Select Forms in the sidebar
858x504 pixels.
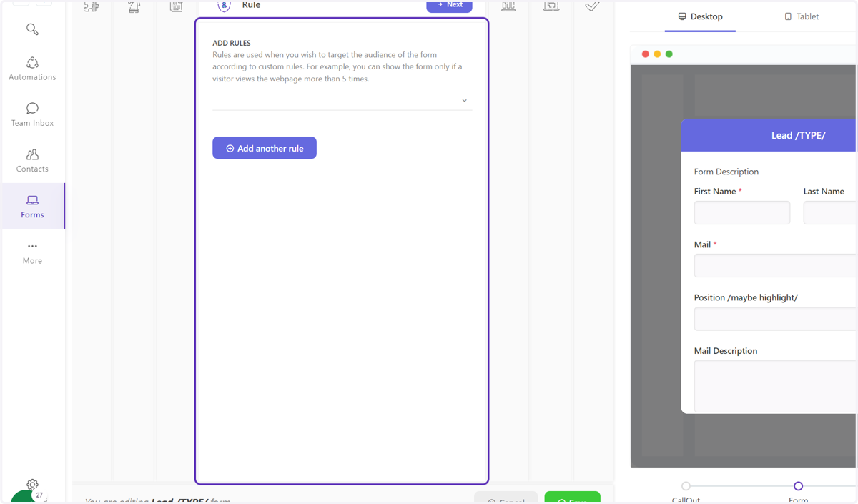click(32, 206)
